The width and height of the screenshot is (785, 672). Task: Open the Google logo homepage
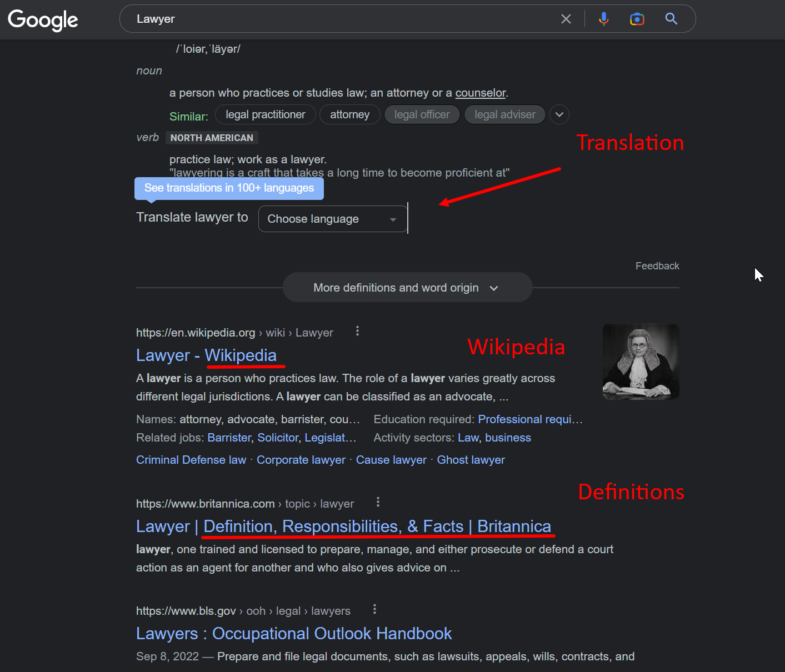pyautogui.click(x=43, y=20)
